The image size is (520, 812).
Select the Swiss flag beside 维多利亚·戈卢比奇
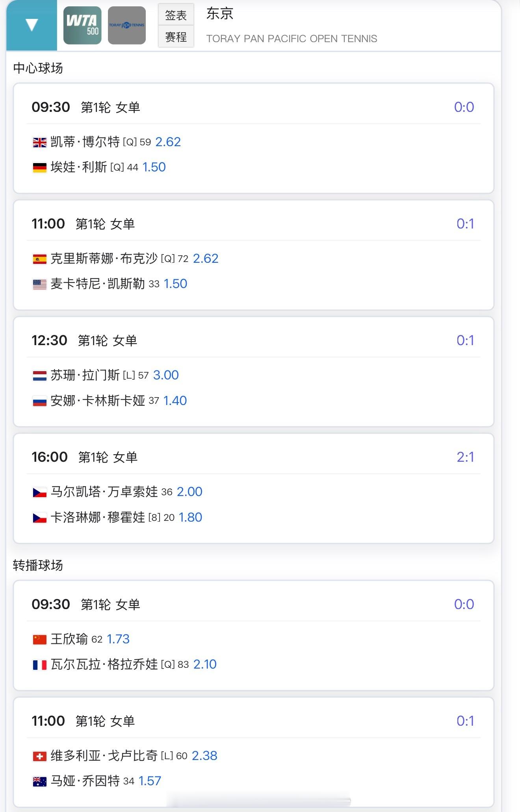click(39, 756)
